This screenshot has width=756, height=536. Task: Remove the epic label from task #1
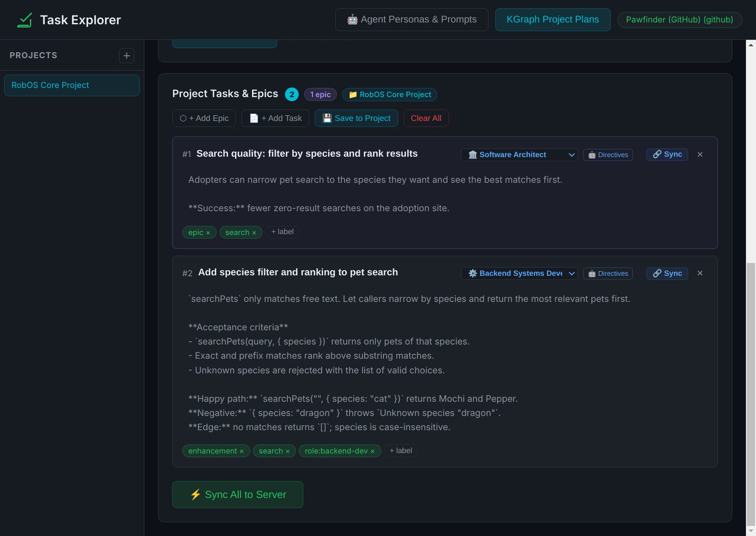coord(208,233)
